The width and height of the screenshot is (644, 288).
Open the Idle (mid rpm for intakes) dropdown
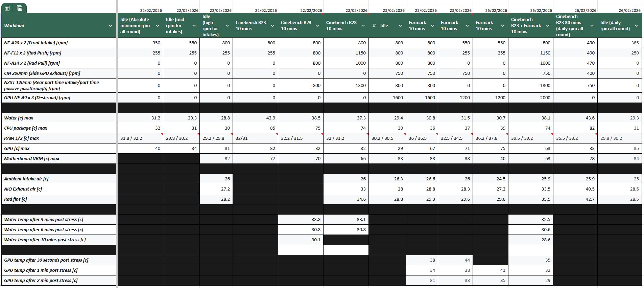194,26
